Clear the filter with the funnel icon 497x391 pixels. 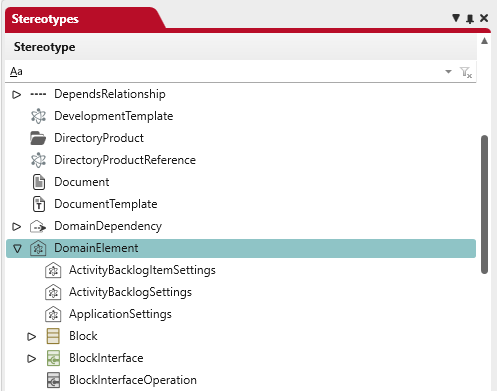(x=466, y=72)
